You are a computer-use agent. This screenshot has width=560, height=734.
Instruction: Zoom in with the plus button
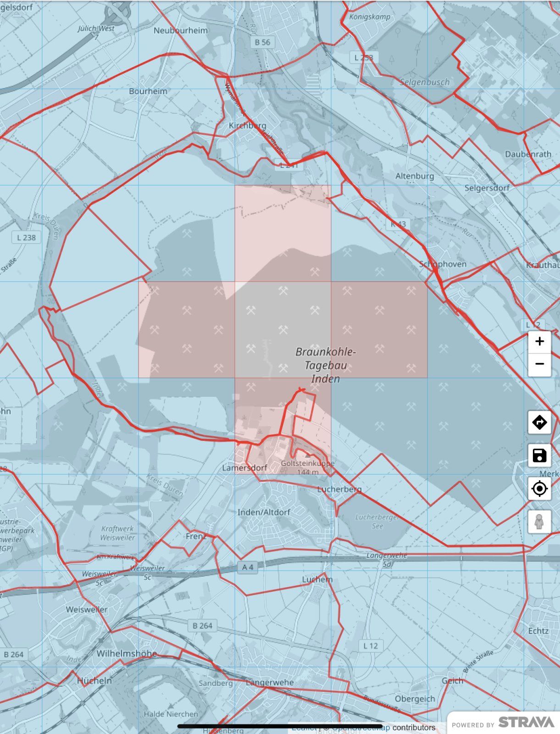coord(539,342)
